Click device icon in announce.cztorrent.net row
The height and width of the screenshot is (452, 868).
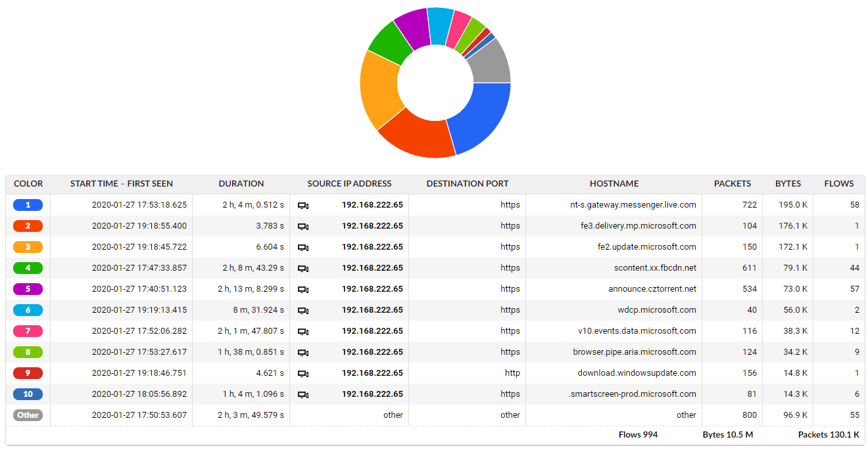click(x=303, y=289)
